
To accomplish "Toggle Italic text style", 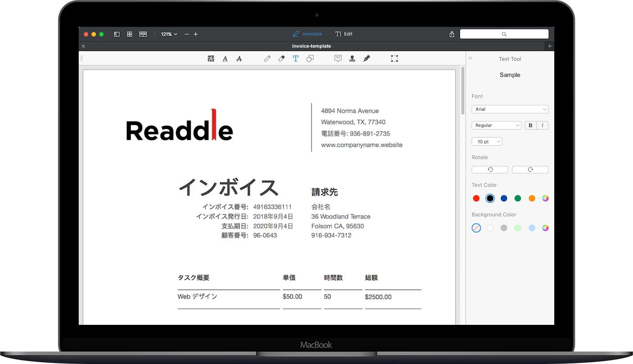I will 543,126.
